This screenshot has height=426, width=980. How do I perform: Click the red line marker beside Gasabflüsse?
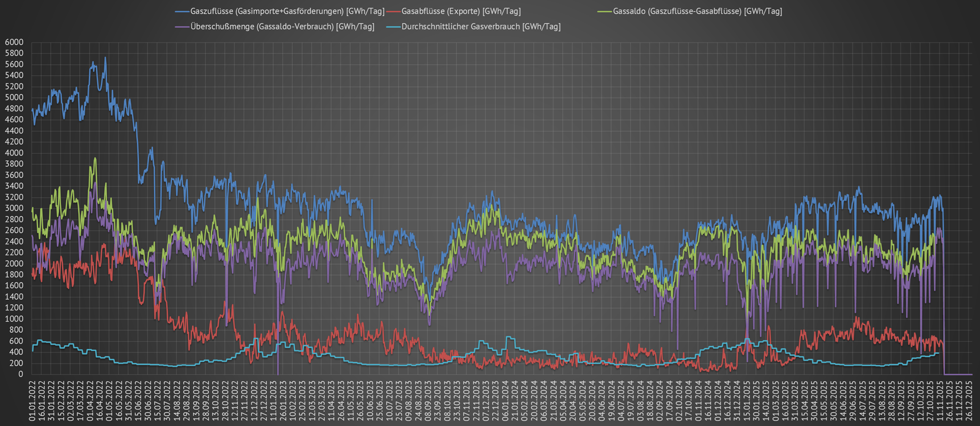pos(393,11)
